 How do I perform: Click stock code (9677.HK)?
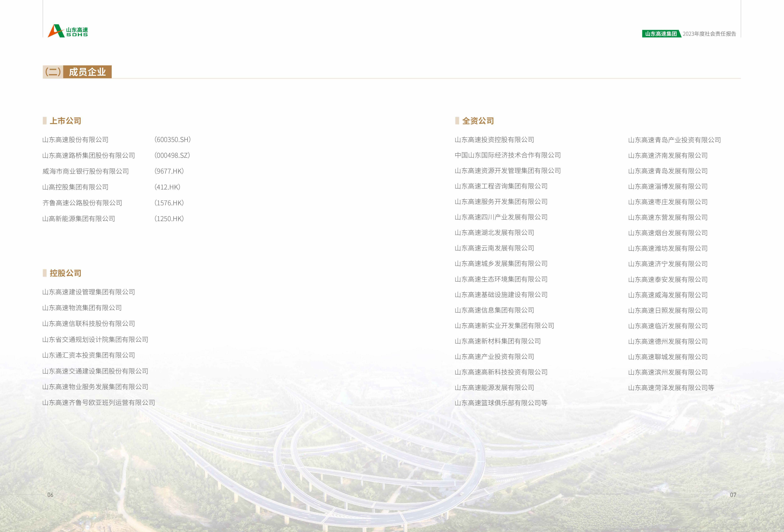click(x=169, y=171)
